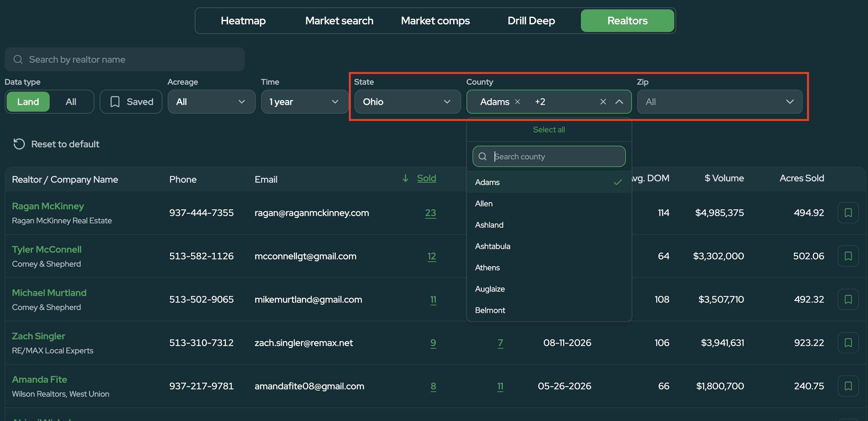
Task: Open the Time dropdown showing 1 year
Action: pyautogui.click(x=304, y=101)
